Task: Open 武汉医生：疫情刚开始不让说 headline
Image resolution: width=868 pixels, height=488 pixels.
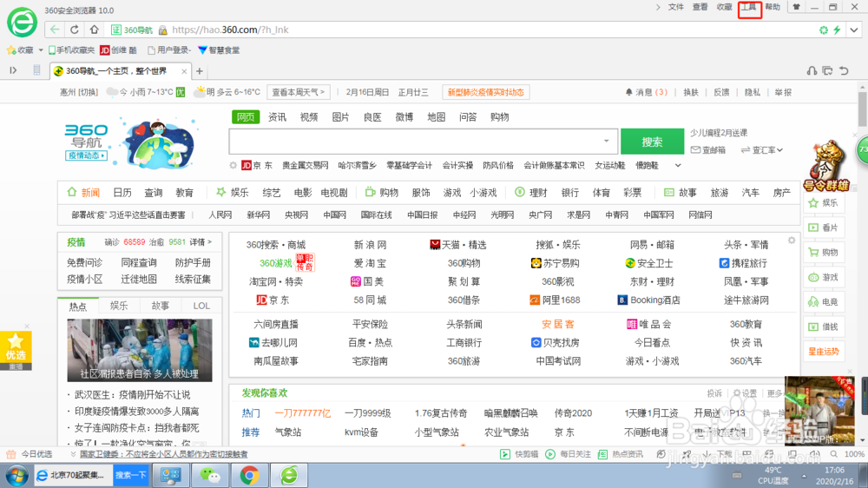Action: (132, 395)
